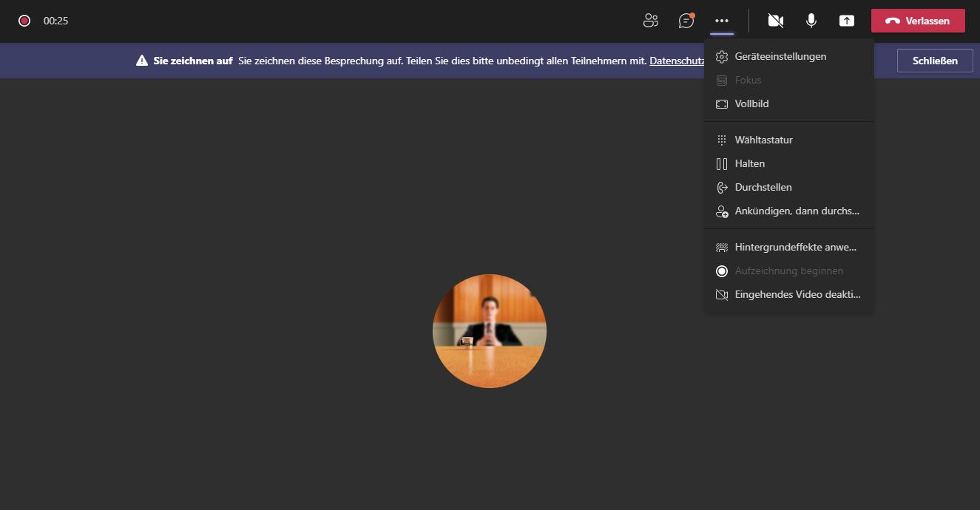
Task: Click the phone handset icon in Verlassen
Action: click(x=893, y=21)
